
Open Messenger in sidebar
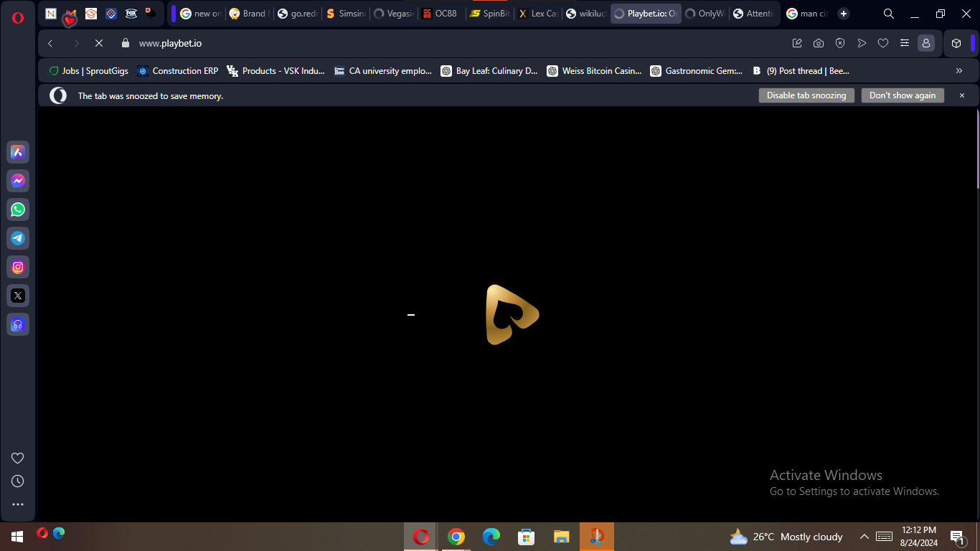point(18,181)
